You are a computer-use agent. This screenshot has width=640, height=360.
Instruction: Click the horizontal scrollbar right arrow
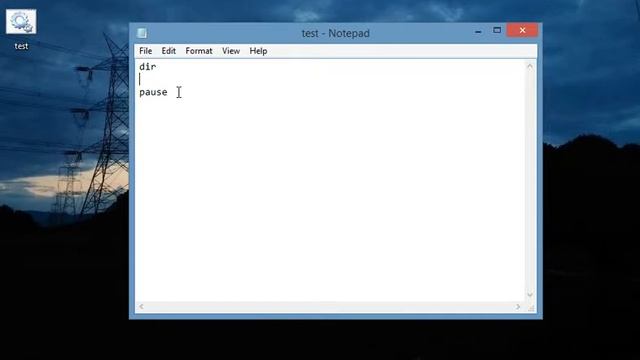[518, 307]
